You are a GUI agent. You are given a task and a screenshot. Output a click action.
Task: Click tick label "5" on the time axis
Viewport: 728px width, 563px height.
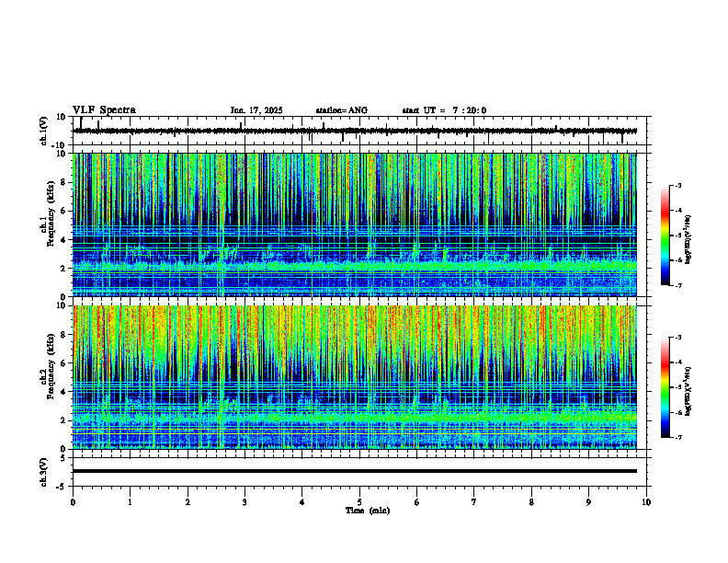[359, 502]
